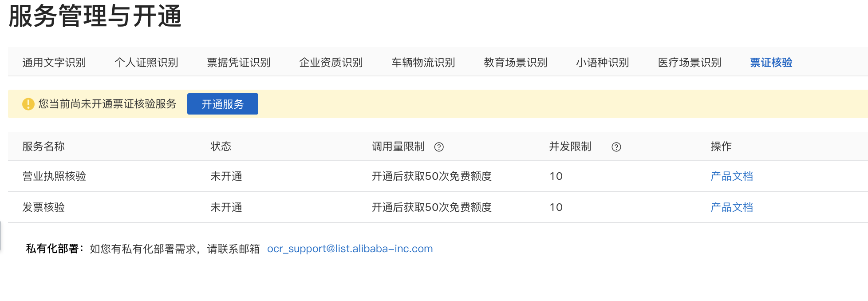Open the 个人证照识别 tab
Screen dimensions: 868x301
[146, 63]
